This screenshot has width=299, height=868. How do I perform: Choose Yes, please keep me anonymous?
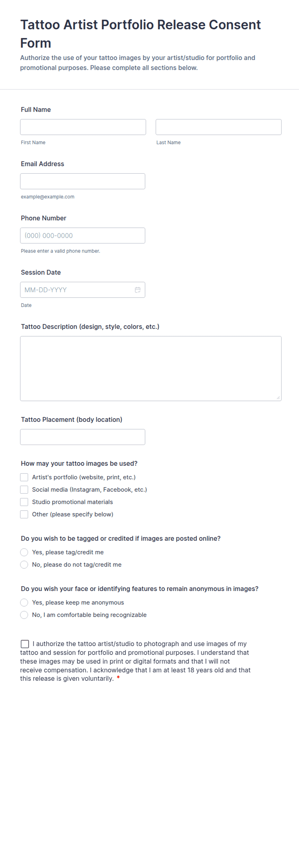coord(24,603)
